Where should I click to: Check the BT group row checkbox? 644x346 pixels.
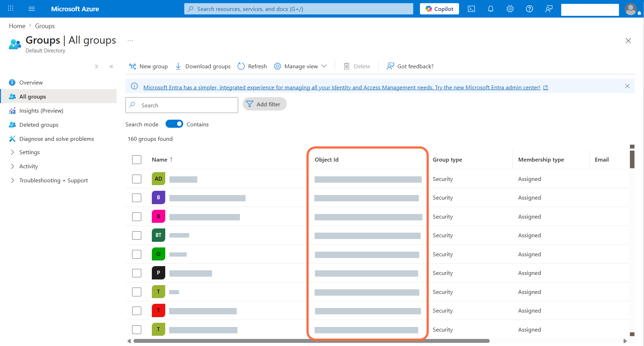[137, 235]
